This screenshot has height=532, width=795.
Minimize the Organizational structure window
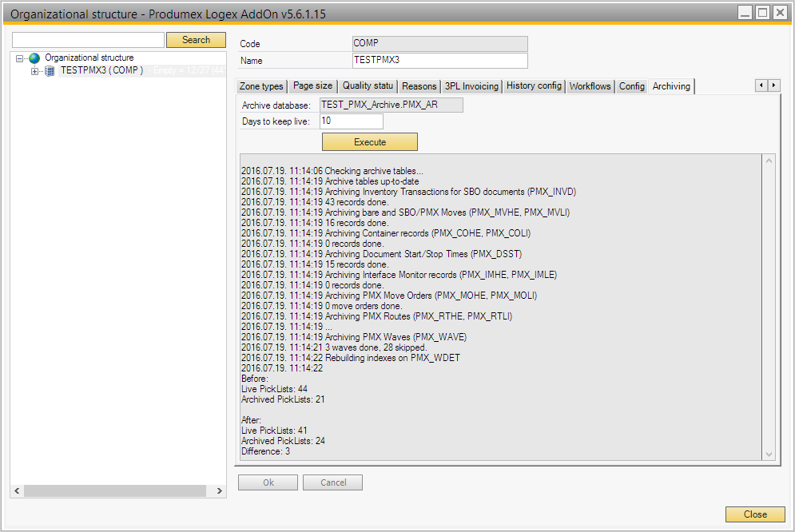[745, 13]
